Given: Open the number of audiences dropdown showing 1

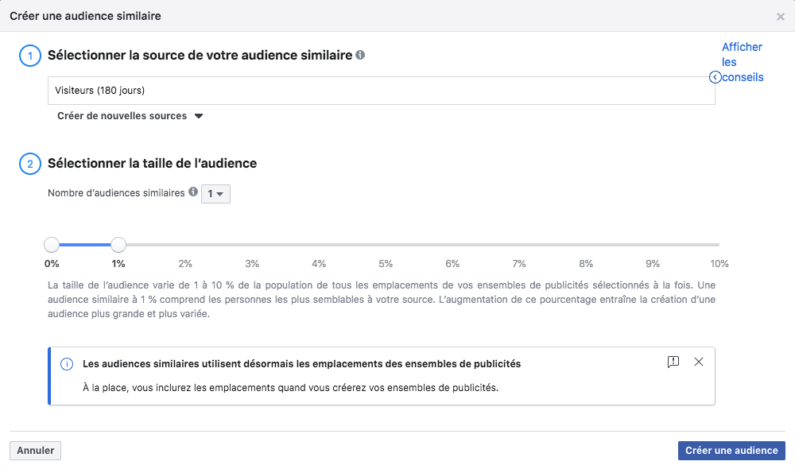Looking at the screenshot, I should tap(215, 194).
